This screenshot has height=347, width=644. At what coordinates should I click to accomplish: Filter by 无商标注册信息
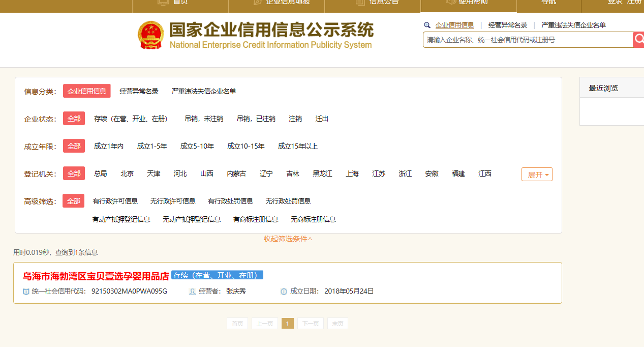coord(313,219)
